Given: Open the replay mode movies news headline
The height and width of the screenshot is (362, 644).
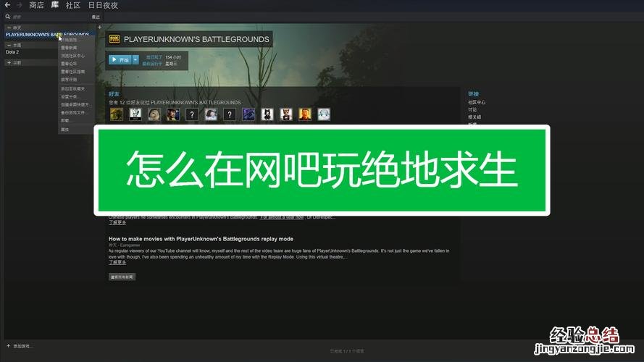Looking at the screenshot, I should point(201,238).
